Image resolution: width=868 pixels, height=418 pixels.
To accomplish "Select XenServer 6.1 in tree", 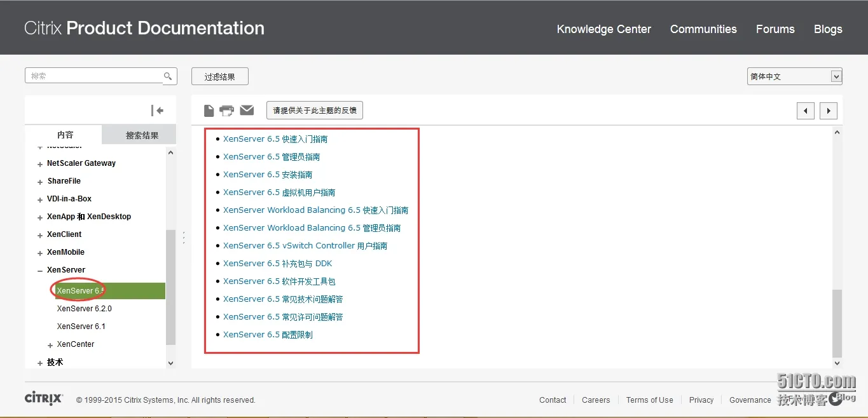I will click(81, 327).
